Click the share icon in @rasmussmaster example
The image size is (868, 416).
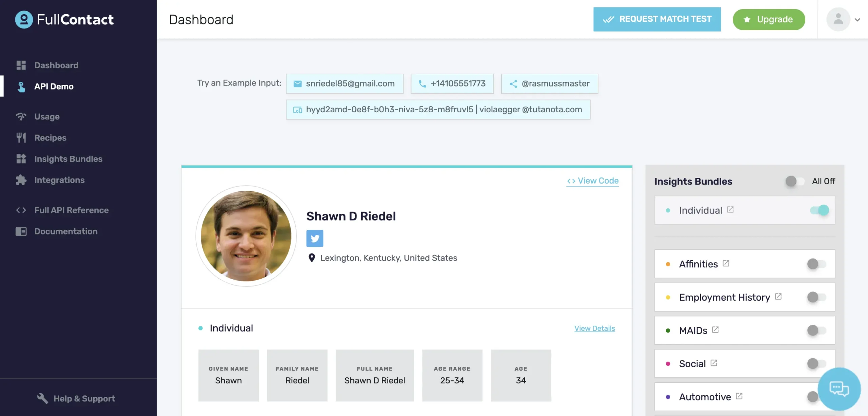coord(513,84)
